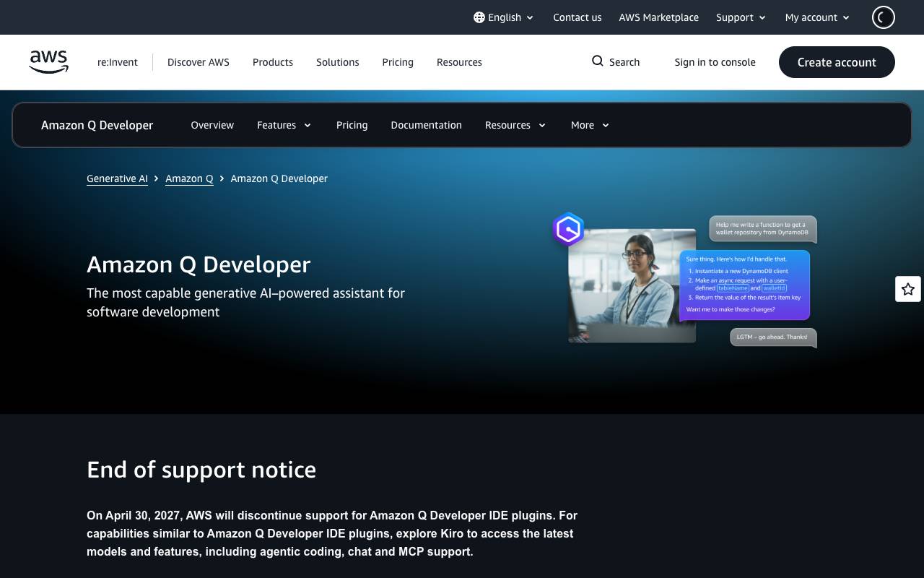Click the AWS logo
The image size is (924, 578).
(49, 62)
